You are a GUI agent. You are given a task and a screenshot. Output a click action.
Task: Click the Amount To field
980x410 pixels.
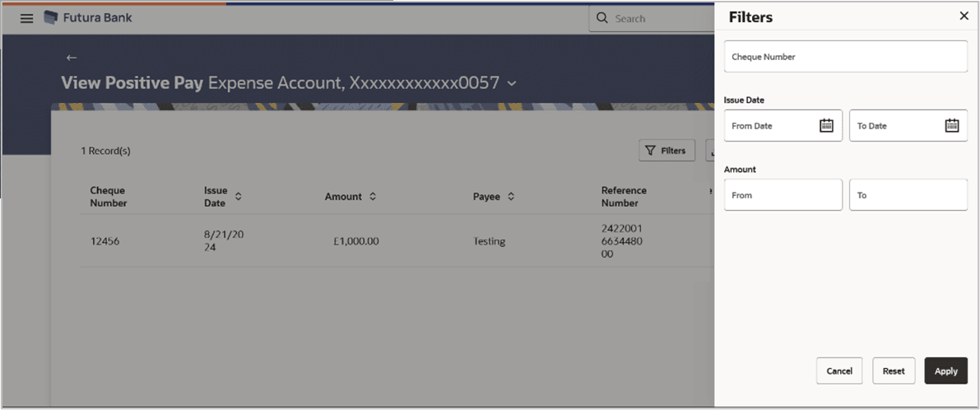click(908, 195)
